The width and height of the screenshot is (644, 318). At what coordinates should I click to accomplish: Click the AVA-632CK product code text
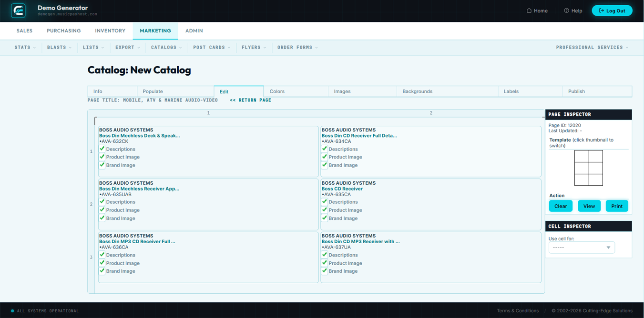point(114,141)
